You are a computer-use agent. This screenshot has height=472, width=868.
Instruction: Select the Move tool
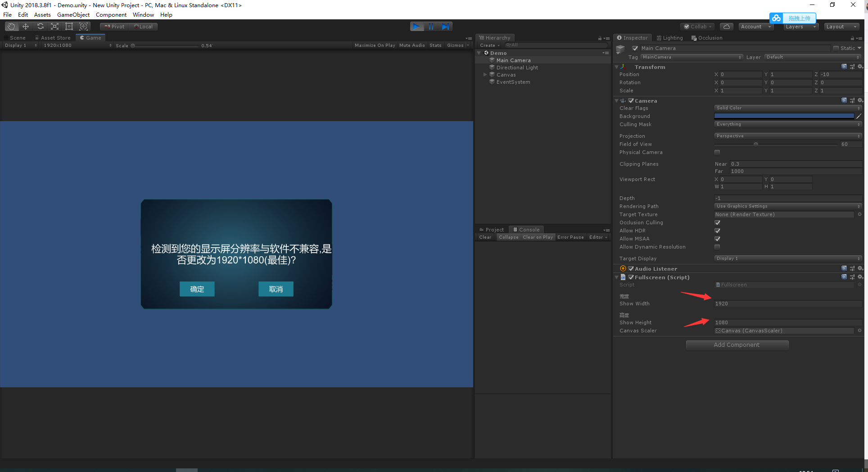[x=26, y=26]
